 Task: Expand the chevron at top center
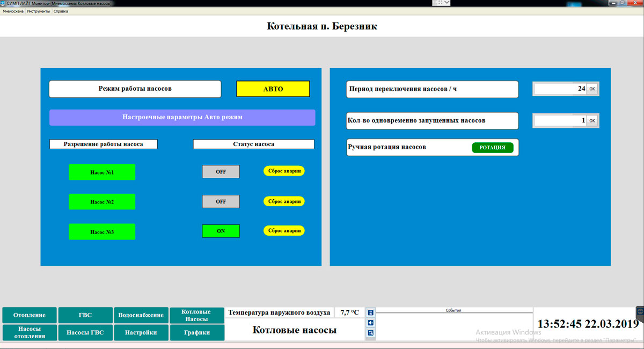tap(447, 3)
